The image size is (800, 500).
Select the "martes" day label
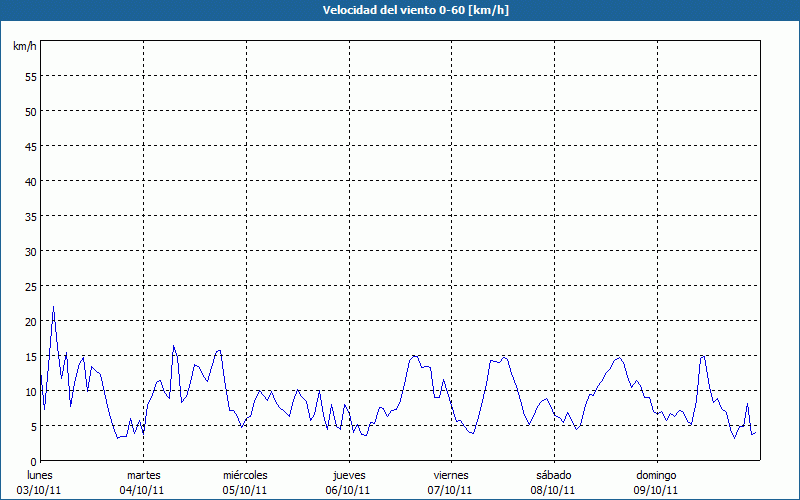point(143,475)
